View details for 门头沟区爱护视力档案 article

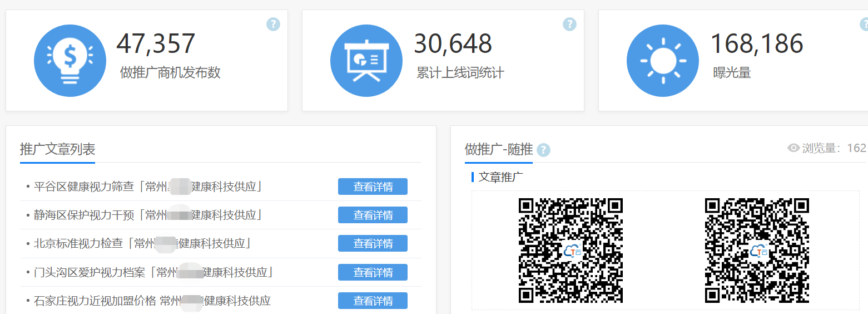click(373, 272)
